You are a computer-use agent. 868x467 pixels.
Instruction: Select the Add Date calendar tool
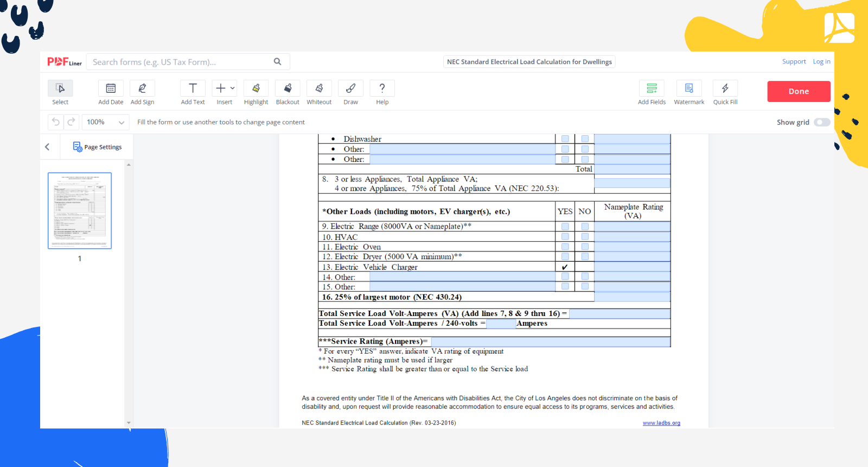tap(111, 89)
